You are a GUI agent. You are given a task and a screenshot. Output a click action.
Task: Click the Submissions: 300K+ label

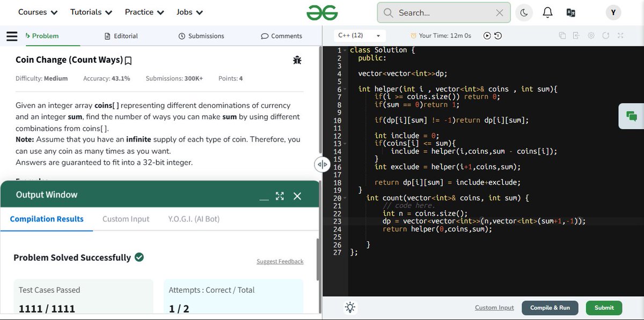(174, 78)
